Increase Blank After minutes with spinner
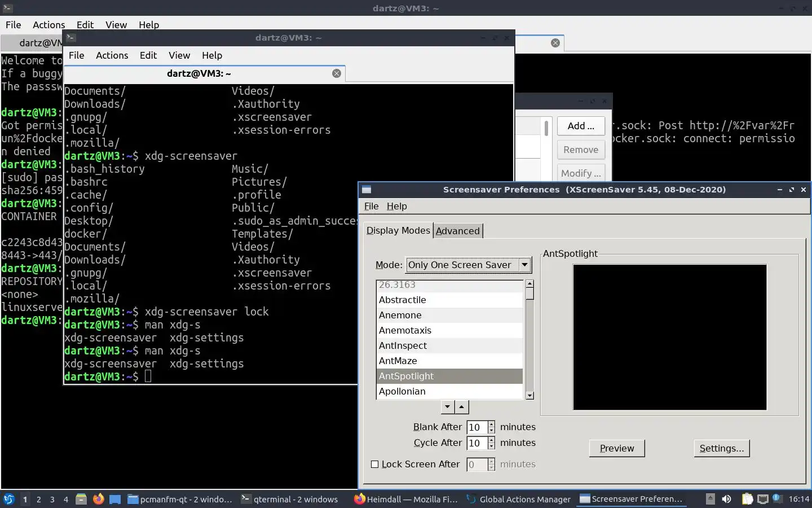812x508 pixels. 492,424
